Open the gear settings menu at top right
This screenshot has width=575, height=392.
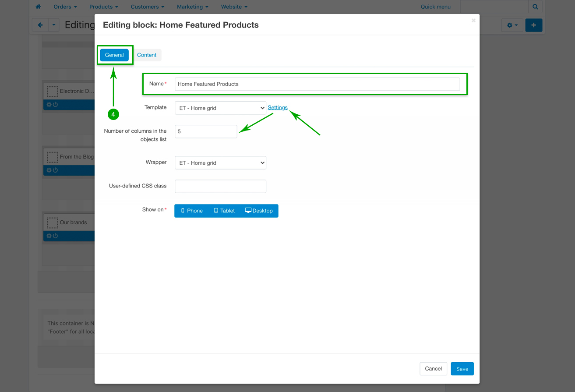point(512,25)
